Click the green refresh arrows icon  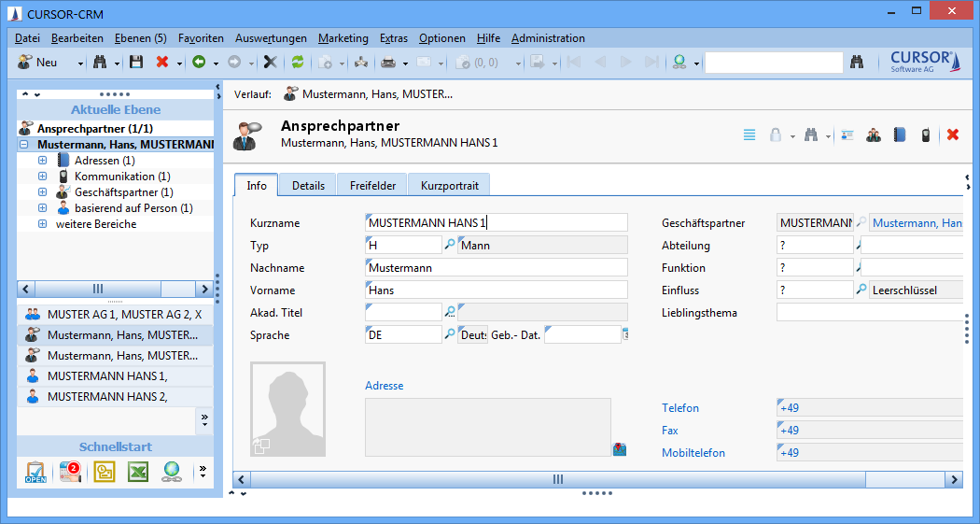click(x=298, y=62)
